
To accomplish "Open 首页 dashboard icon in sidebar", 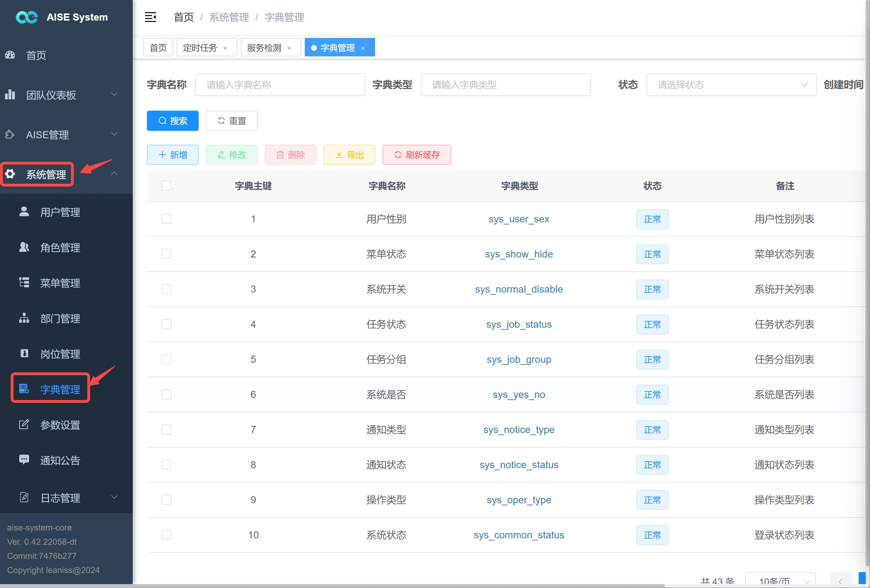I will coord(10,55).
